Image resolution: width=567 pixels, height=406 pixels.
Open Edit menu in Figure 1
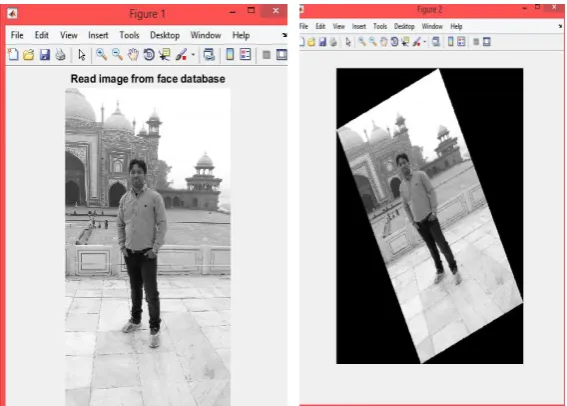point(42,35)
